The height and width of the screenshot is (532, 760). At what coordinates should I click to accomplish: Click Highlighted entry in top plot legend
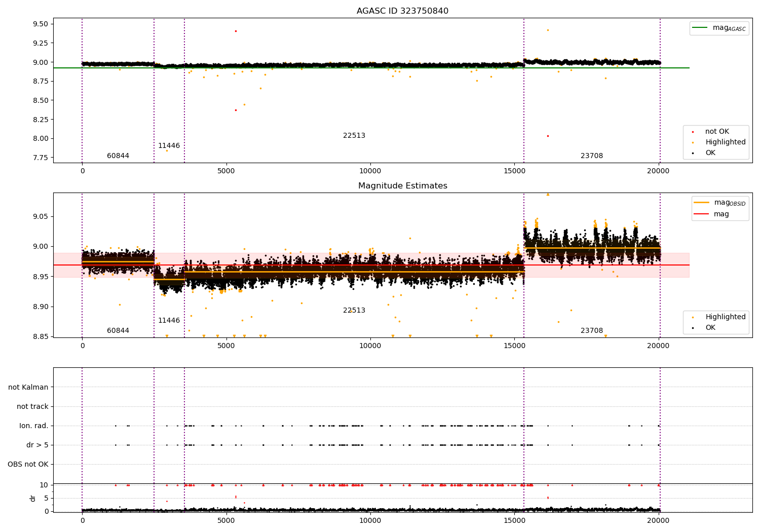coord(726,142)
